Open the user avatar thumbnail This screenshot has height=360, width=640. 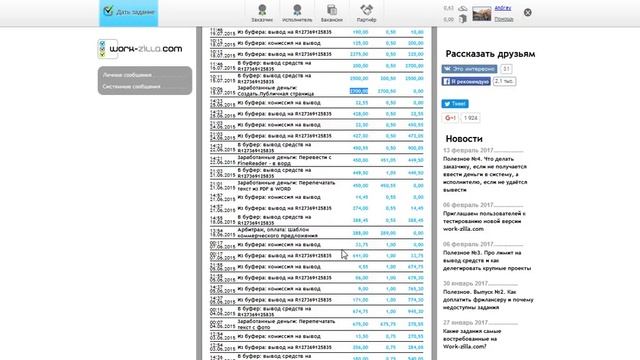[x=482, y=13]
